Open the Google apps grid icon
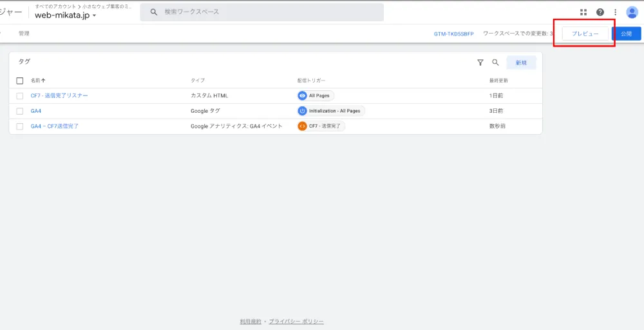Viewport: 644px width, 330px height. pyautogui.click(x=583, y=12)
